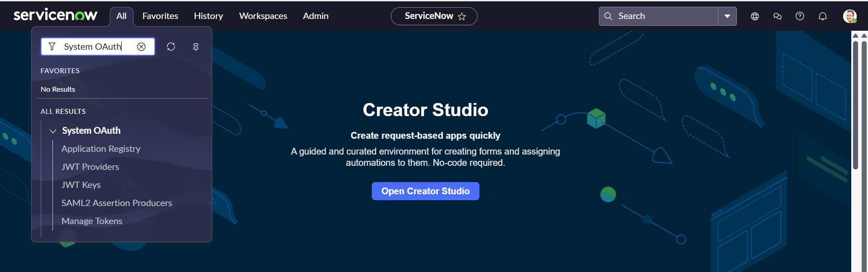Click the globe scope selector icon
The width and height of the screenshot is (868, 272).
coord(754,16)
